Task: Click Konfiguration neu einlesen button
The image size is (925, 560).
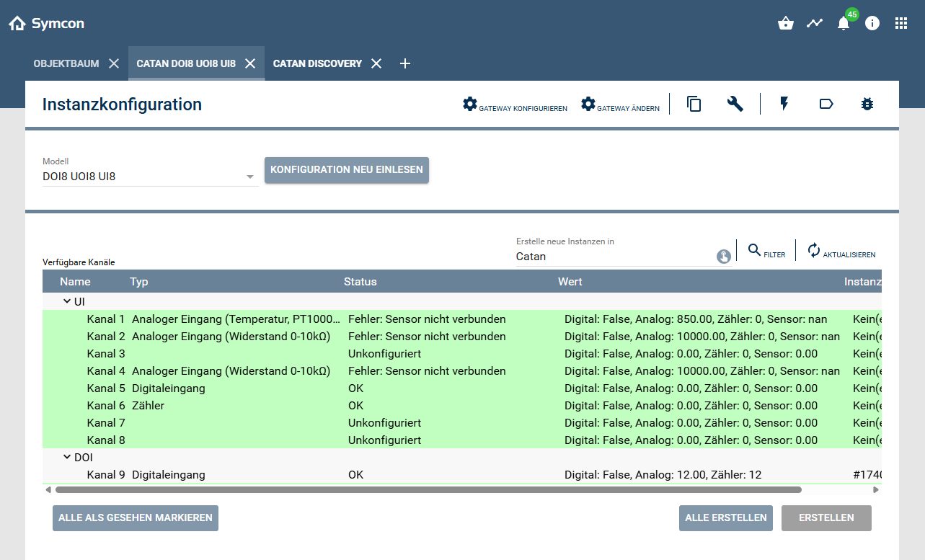Action: [x=347, y=170]
